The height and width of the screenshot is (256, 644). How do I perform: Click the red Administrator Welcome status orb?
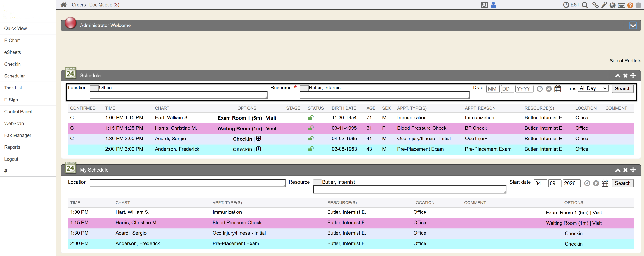tap(70, 23)
